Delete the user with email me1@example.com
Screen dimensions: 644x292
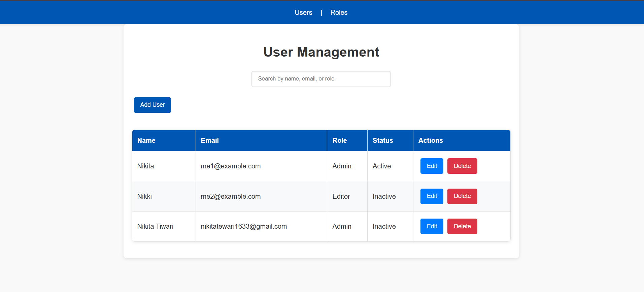click(462, 166)
